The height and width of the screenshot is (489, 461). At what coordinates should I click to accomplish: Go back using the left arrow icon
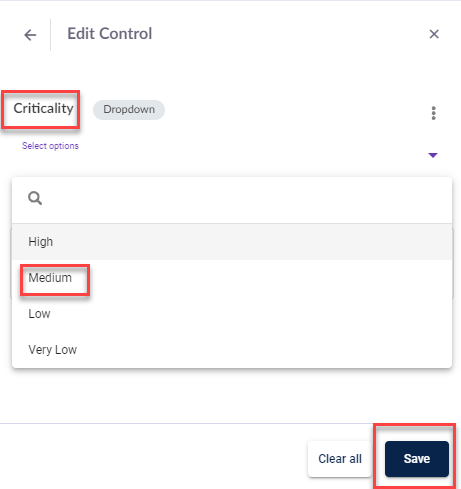(30, 35)
